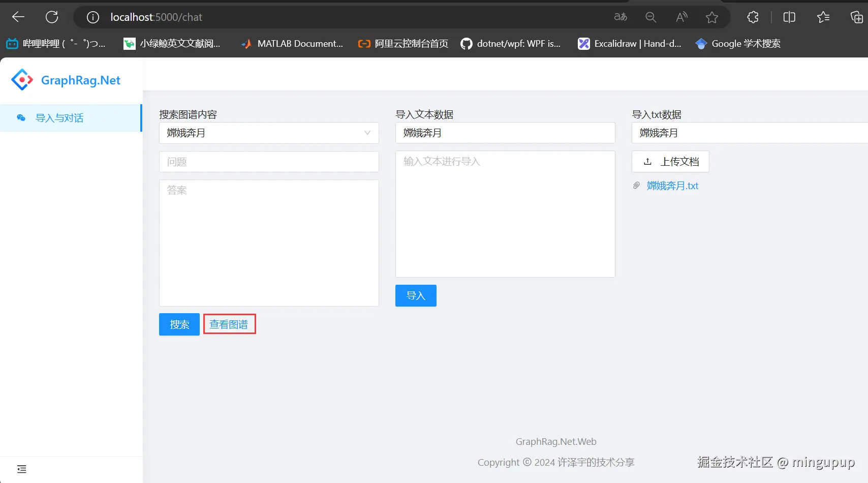868x483 pixels.
Task: Click the 搜索图谱内容 label
Action: [x=188, y=114]
